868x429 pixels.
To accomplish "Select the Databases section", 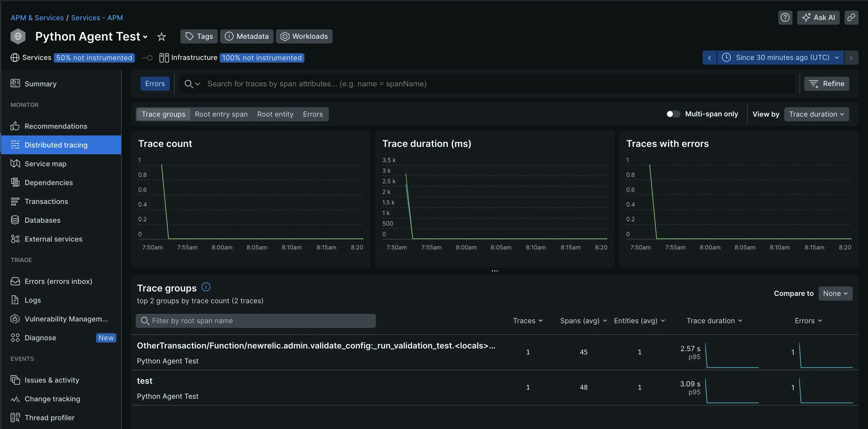I will pos(42,220).
